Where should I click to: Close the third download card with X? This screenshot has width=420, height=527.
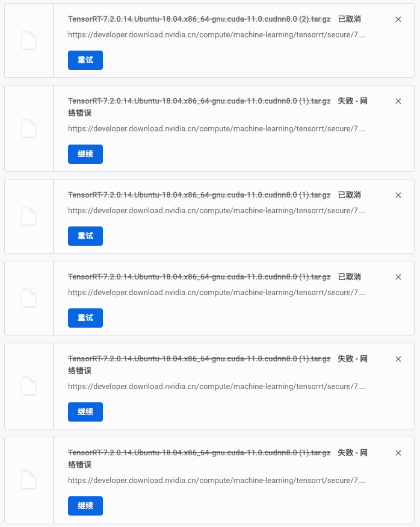(x=398, y=195)
